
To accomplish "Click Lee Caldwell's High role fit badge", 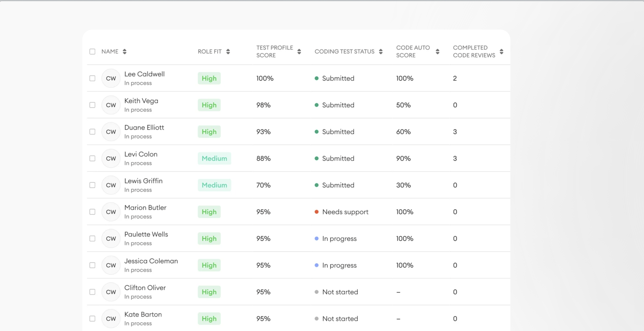I will click(209, 78).
